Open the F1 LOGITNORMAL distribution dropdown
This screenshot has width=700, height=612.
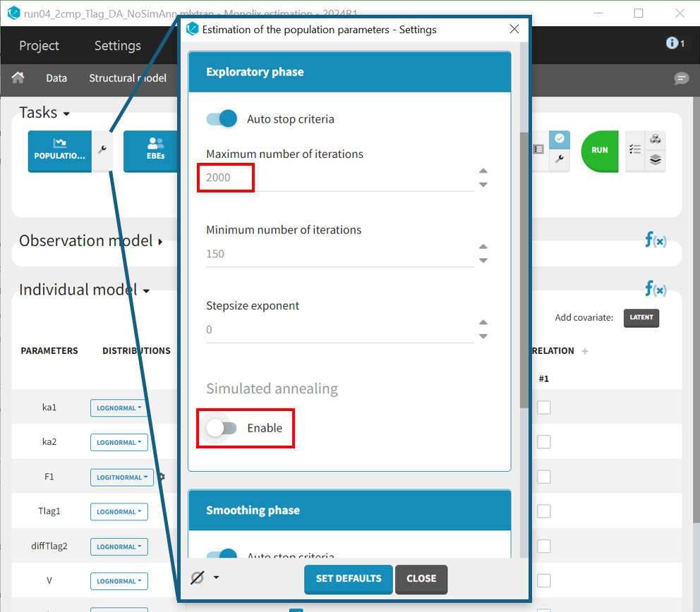(x=121, y=477)
